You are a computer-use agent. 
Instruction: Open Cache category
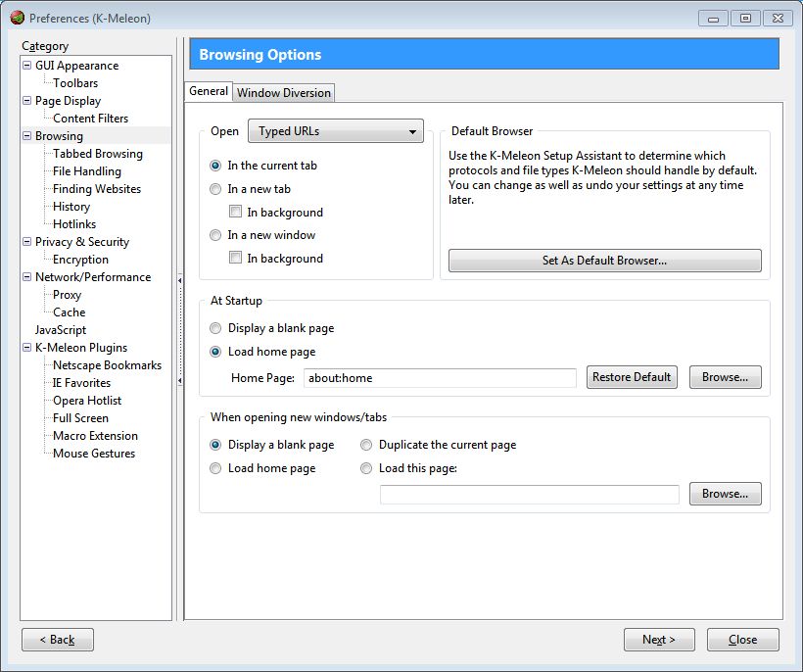[70, 312]
